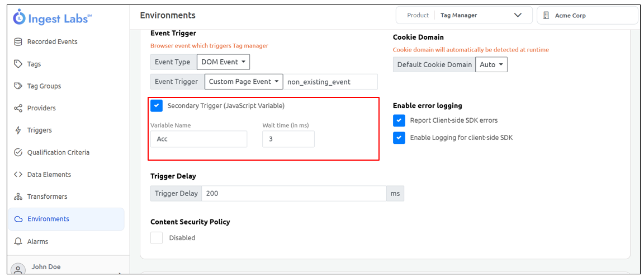This screenshot has height=276, width=644.
Task: Click the Alarms bell icon
Action: point(18,241)
